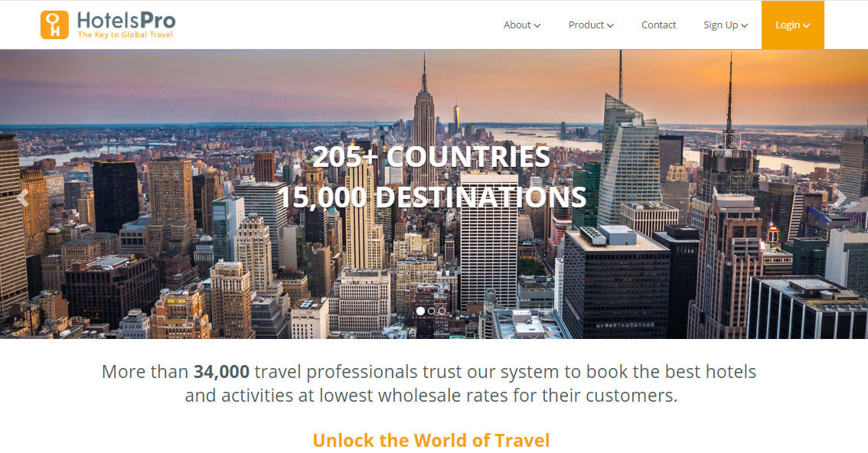
Task: Click the About label in the navigation
Action: tap(517, 25)
